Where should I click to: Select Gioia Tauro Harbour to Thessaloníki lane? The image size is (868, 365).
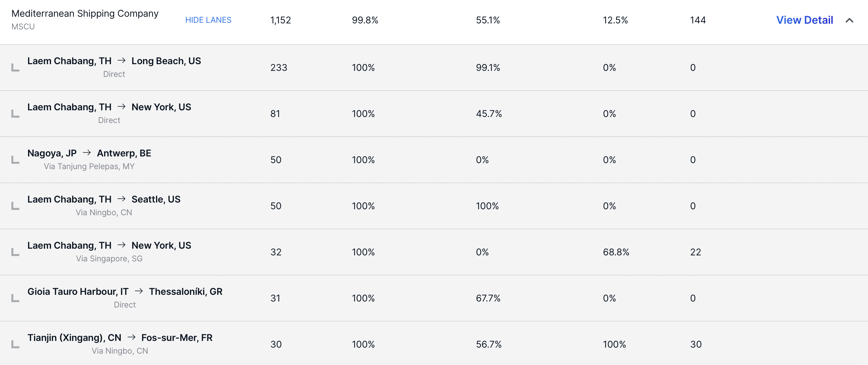[434, 298]
